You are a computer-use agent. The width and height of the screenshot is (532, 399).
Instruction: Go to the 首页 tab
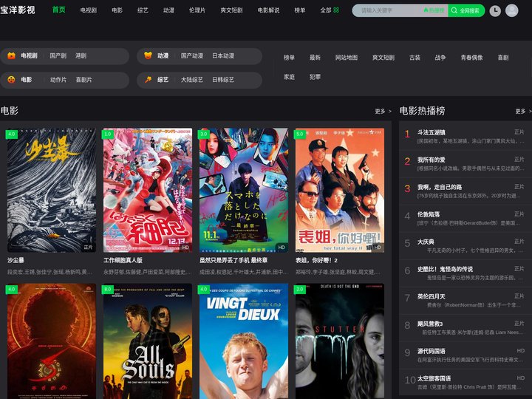pos(58,10)
